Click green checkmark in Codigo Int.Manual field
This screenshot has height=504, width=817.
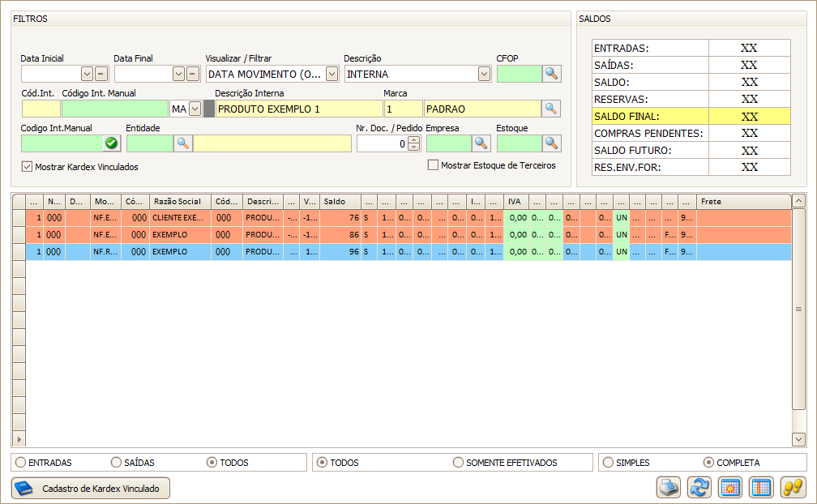coord(112,143)
